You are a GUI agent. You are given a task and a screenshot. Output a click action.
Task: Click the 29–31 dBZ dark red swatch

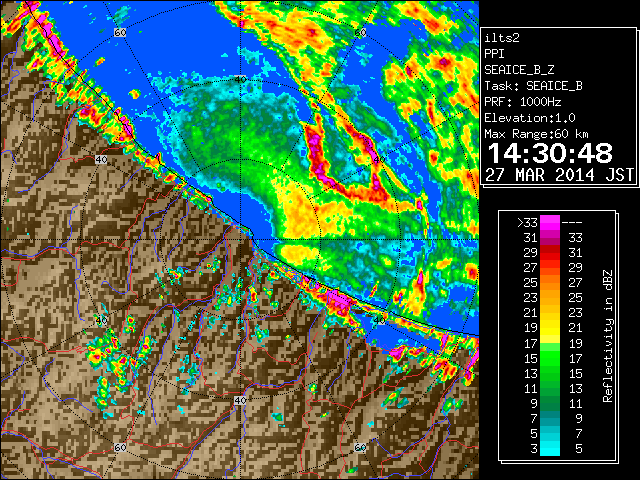(x=550, y=253)
